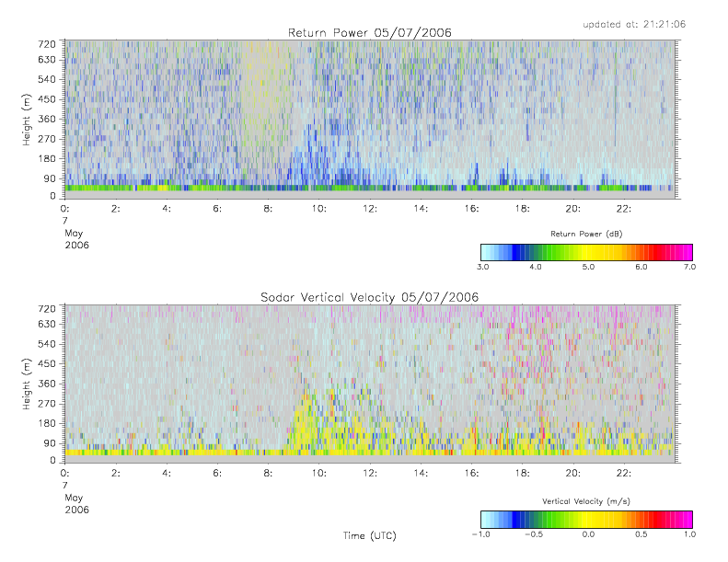Click the 630 height tick on Vertical Velocity plot
The height and width of the screenshot is (562, 728).
pyautogui.click(x=47, y=325)
